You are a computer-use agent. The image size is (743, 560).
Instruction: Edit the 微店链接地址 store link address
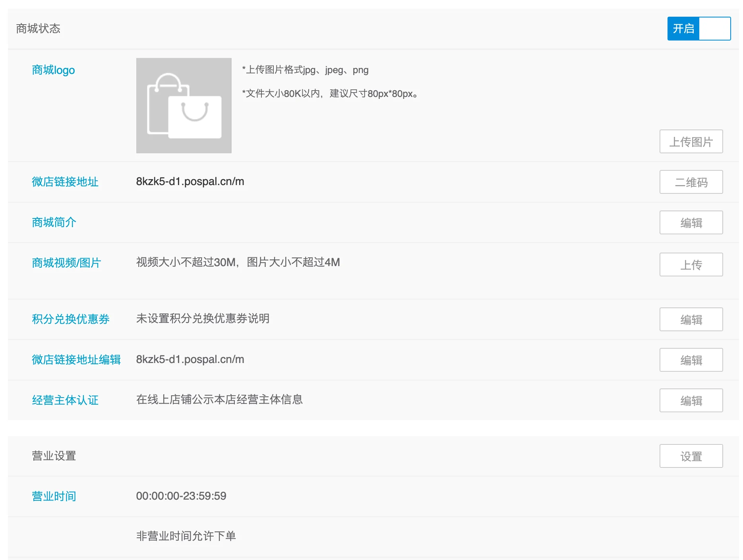(691, 360)
